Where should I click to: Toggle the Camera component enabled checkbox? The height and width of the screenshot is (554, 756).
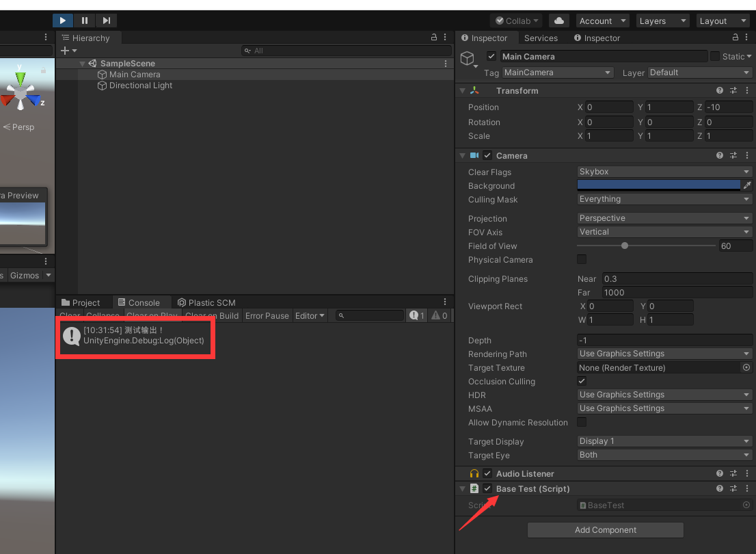(487, 155)
